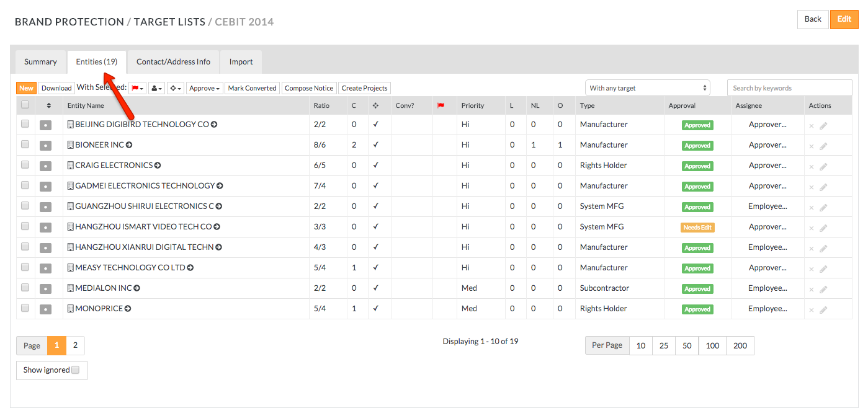Image resolution: width=868 pixels, height=408 pixels.
Task: Switch to the Contact/Address Info tab
Action: 173,62
